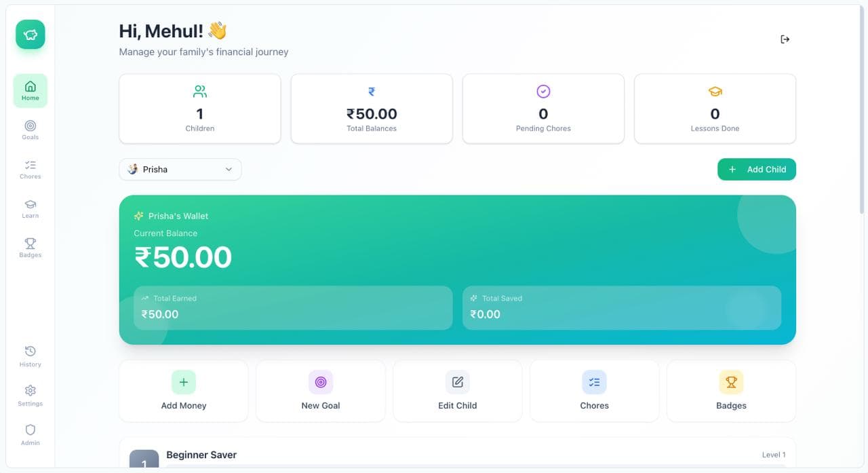Open the Goals page from sidebar

31,130
